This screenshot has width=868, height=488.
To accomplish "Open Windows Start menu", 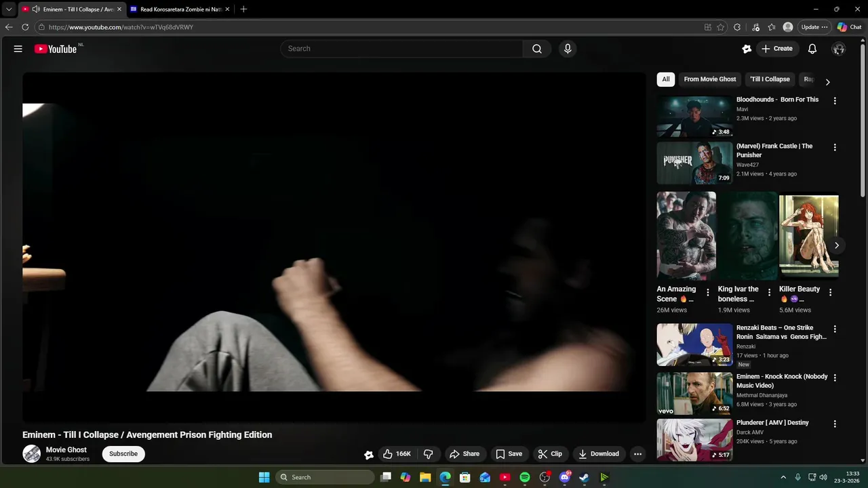I will pos(264,477).
